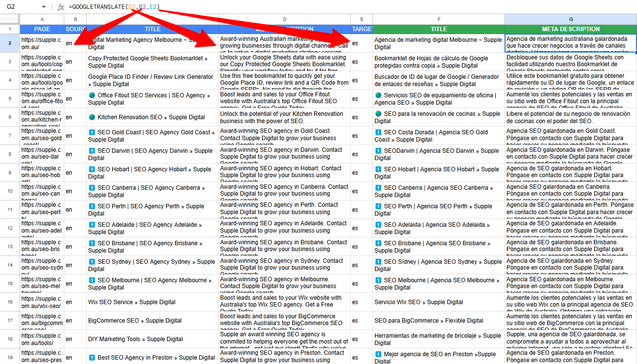Select 'Agencia de marketing australiana galardonada' cell G2
Screen dimensions: 637x364
(571, 43)
